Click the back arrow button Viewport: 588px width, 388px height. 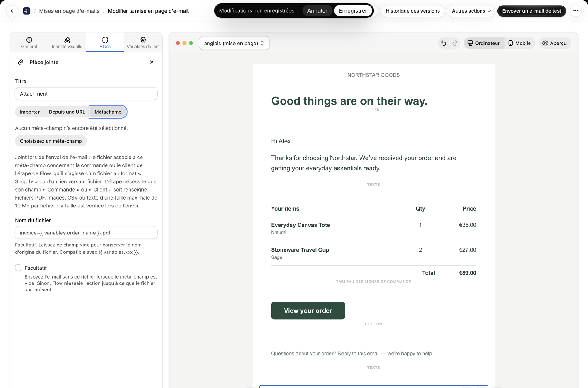tap(12, 11)
